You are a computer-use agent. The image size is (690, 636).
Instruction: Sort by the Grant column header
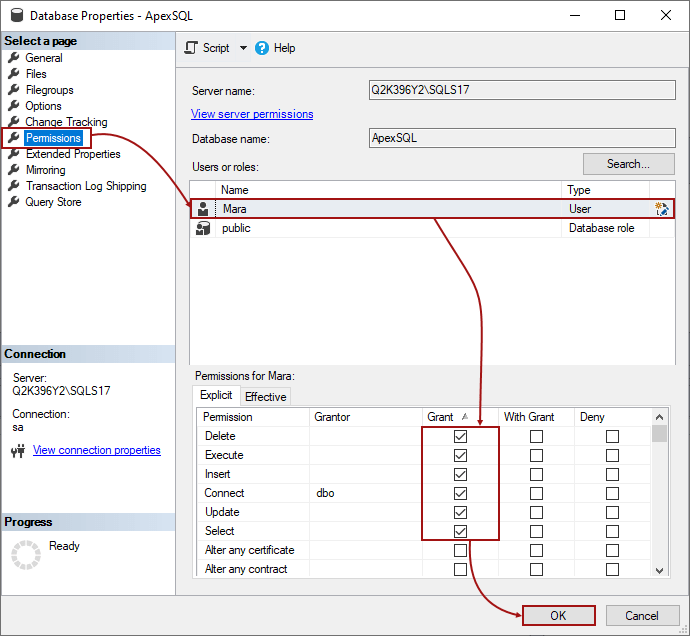[x=460, y=417]
